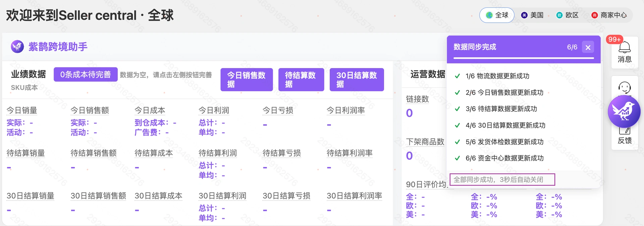This screenshot has height=226, width=644.
Task: Click the sync progress bar
Action: 524,58
